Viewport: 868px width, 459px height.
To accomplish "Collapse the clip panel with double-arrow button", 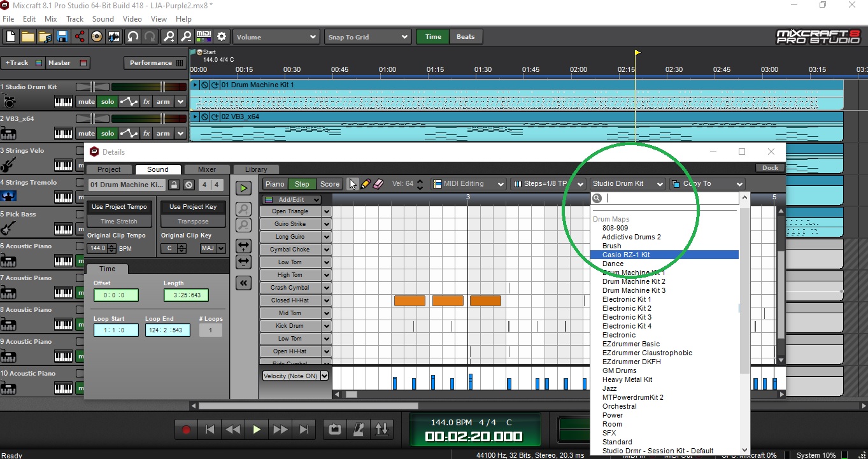I will [243, 283].
